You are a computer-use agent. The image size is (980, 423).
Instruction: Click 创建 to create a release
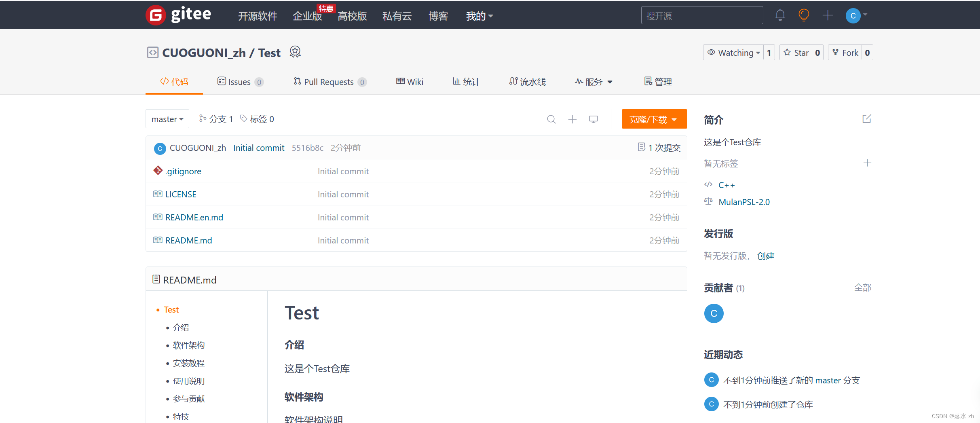coord(766,256)
